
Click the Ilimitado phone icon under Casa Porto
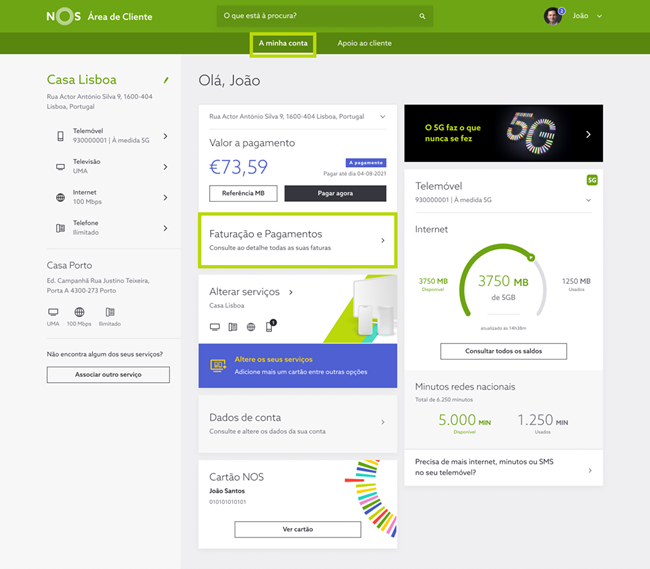pos(110,312)
